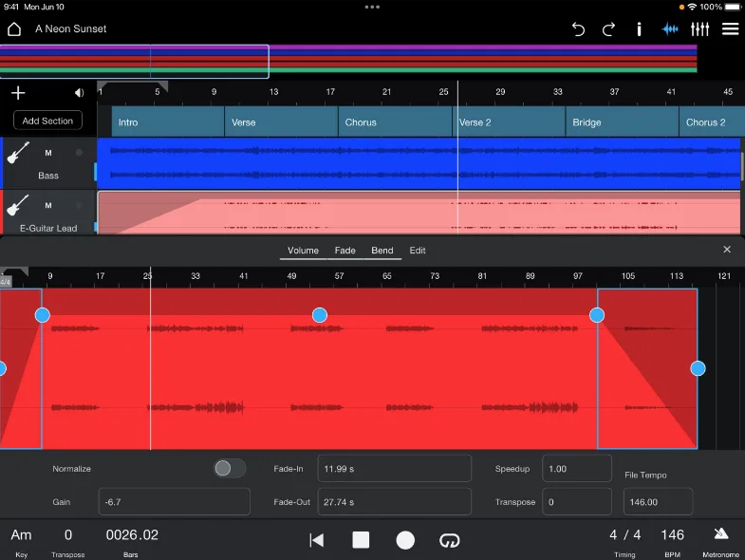This screenshot has width=745, height=560.
Task: Open the mixer faders icon
Action: (x=699, y=29)
